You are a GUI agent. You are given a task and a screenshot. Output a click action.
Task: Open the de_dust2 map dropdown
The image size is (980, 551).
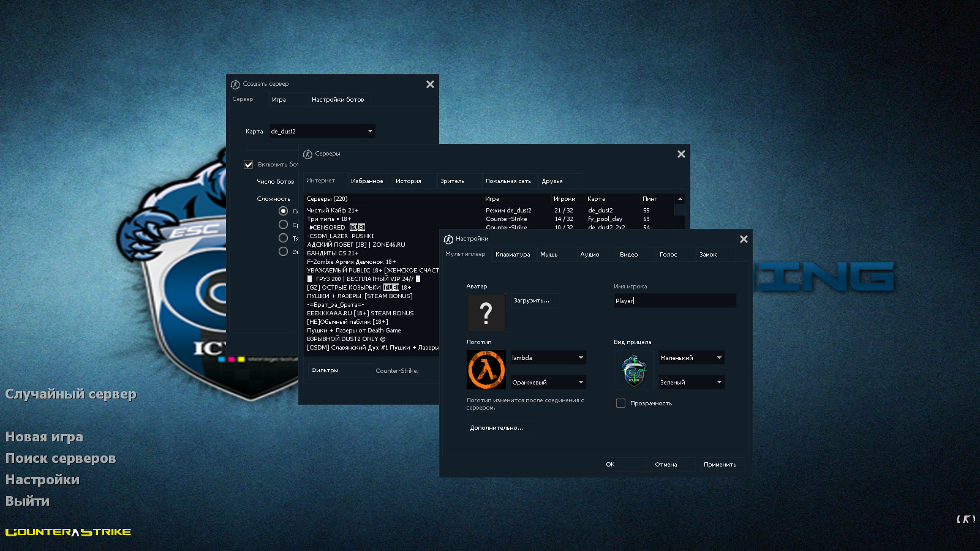point(322,131)
